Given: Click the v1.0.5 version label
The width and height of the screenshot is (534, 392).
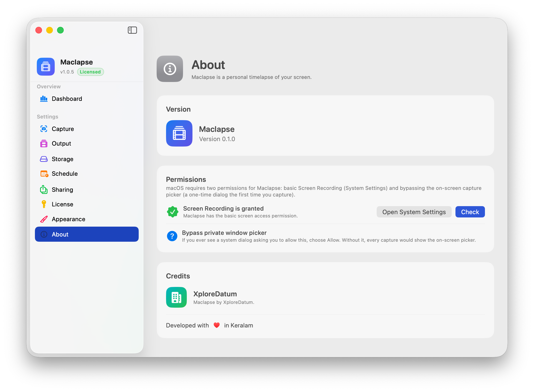Looking at the screenshot, I should [67, 72].
